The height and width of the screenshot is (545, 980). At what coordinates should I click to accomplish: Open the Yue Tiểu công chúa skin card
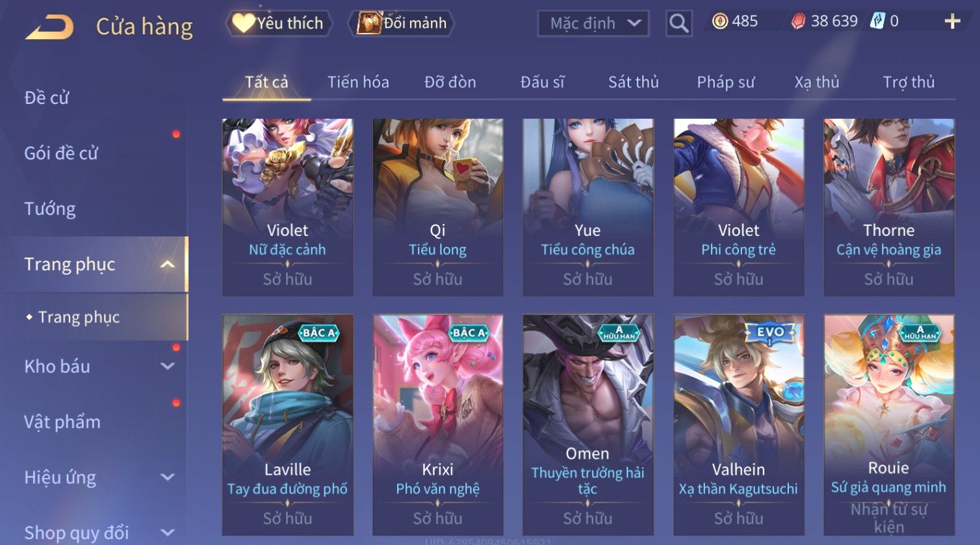click(x=587, y=207)
